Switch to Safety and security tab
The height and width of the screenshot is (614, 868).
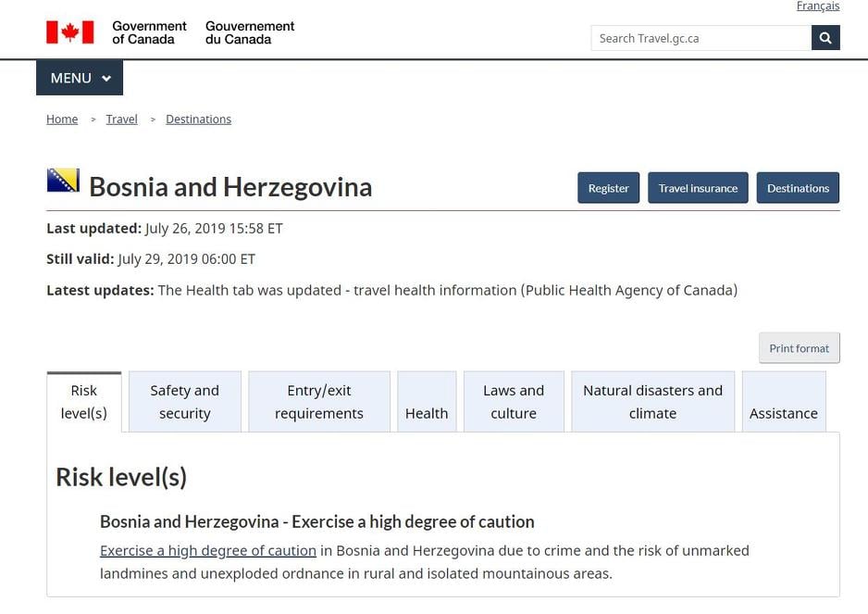[185, 402]
